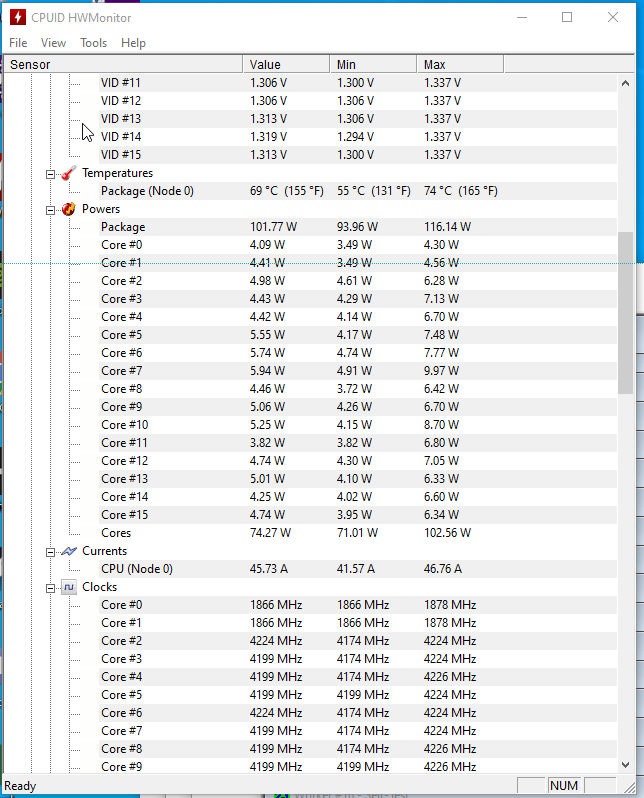Viewport: 644px width, 798px height.
Task: Click the 74 °C (165 °F) max temperature
Action: pos(461,191)
